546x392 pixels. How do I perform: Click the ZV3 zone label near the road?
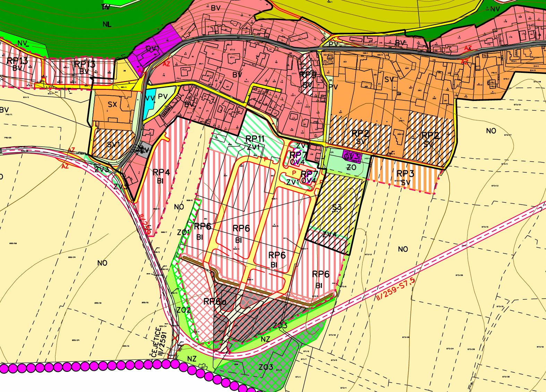(x=102, y=169)
